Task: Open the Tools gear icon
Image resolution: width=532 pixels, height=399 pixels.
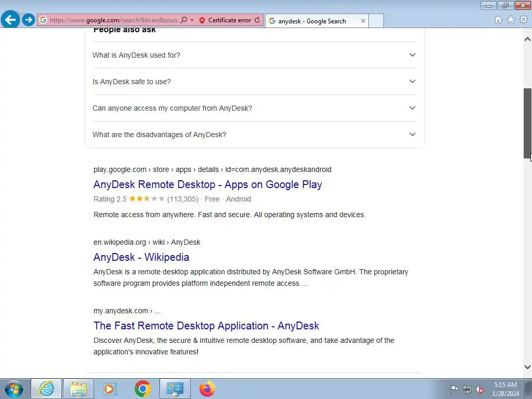Action: (x=524, y=20)
